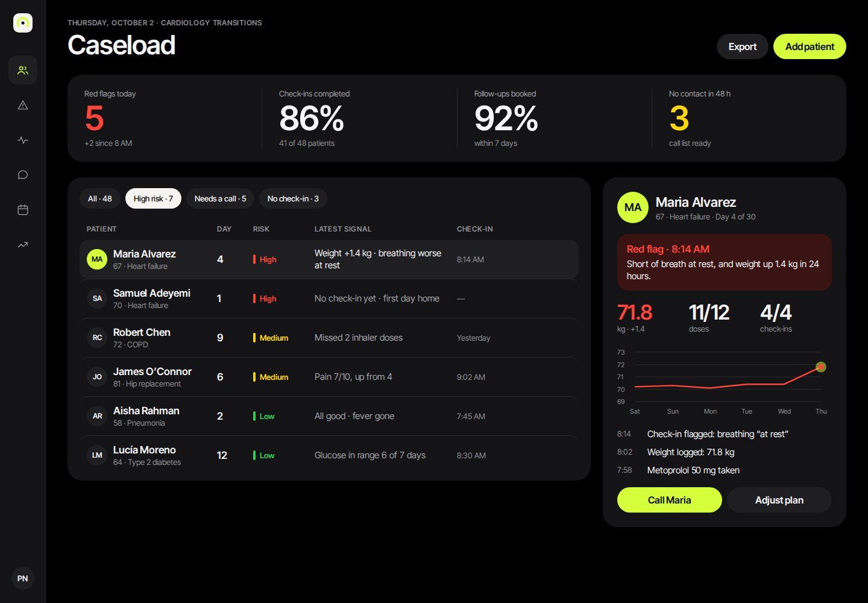The image size is (868, 603).
Task: Click "Weight logged: 71.8 kg" entry
Action: tap(690, 452)
